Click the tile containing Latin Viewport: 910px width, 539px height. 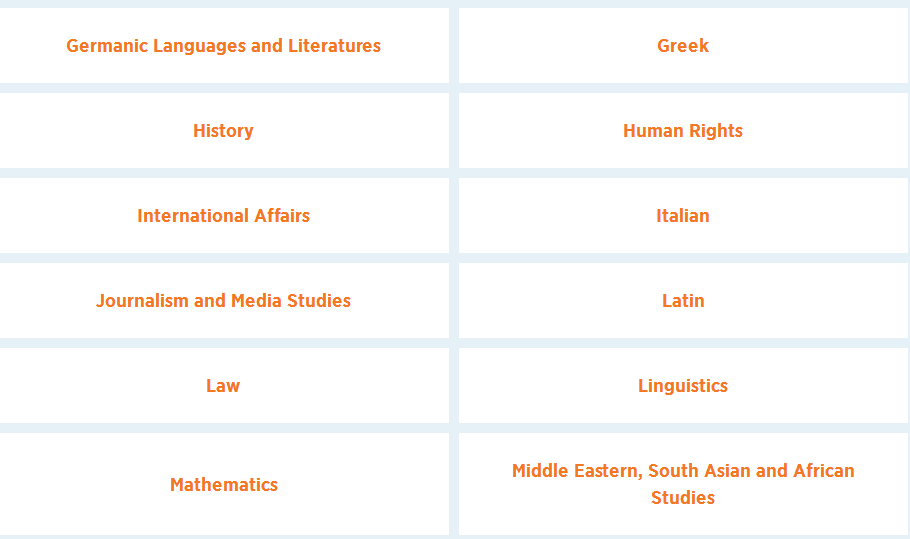[683, 301]
